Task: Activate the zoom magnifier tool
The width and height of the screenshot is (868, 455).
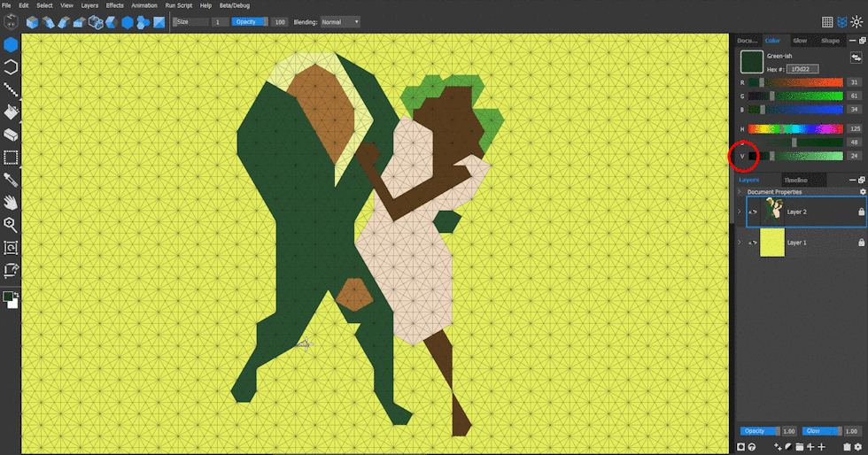Action: tap(11, 225)
